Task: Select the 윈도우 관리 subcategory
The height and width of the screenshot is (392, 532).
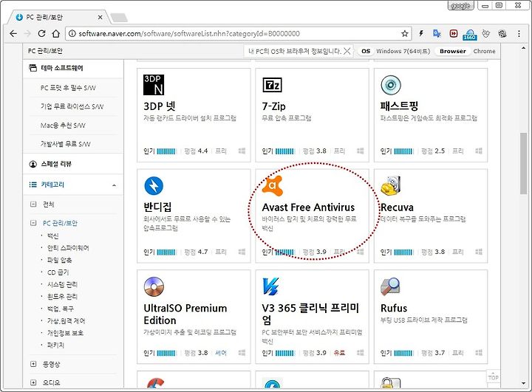Action: 62,296
